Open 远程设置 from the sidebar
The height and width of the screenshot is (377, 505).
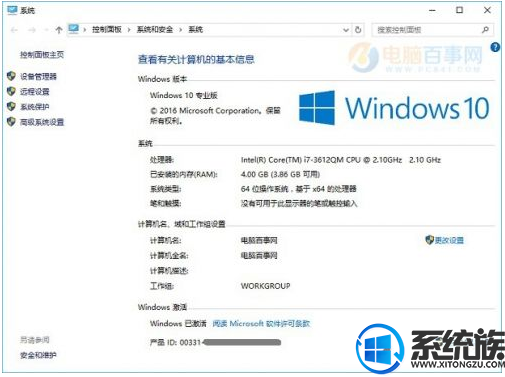click(x=35, y=92)
